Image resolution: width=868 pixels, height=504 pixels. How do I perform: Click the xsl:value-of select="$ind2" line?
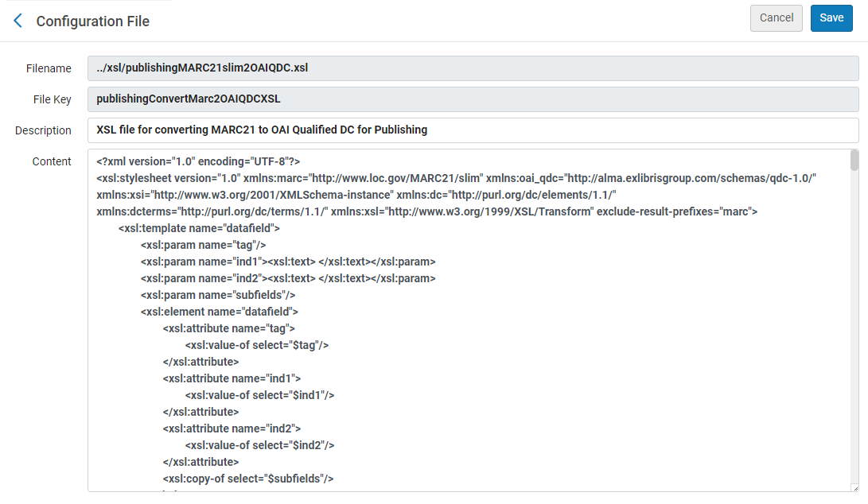coord(259,445)
